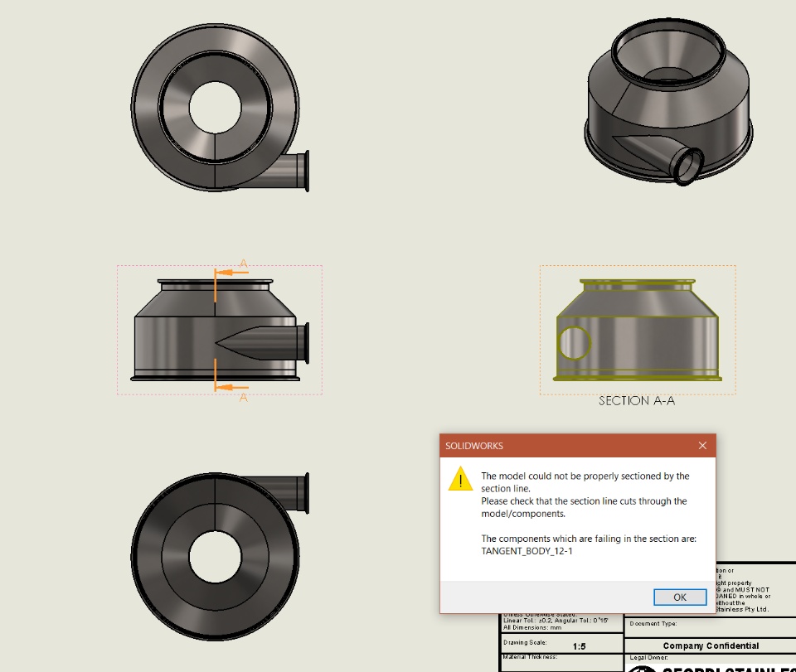This screenshot has height=672, width=796.
Task: Click OK in the SOLIDWORKS warning dialog
Action: tap(680, 597)
